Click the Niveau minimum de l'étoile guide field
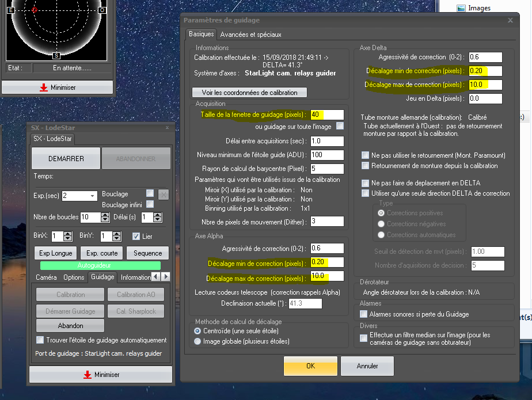This screenshot has height=400, width=532. (x=327, y=155)
